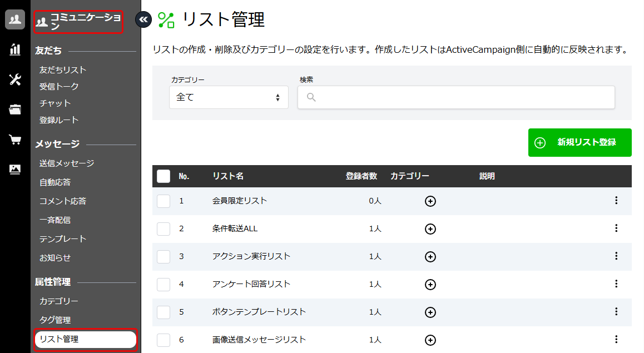Check the checkbox for アクション実行リスト row

pyautogui.click(x=164, y=257)
